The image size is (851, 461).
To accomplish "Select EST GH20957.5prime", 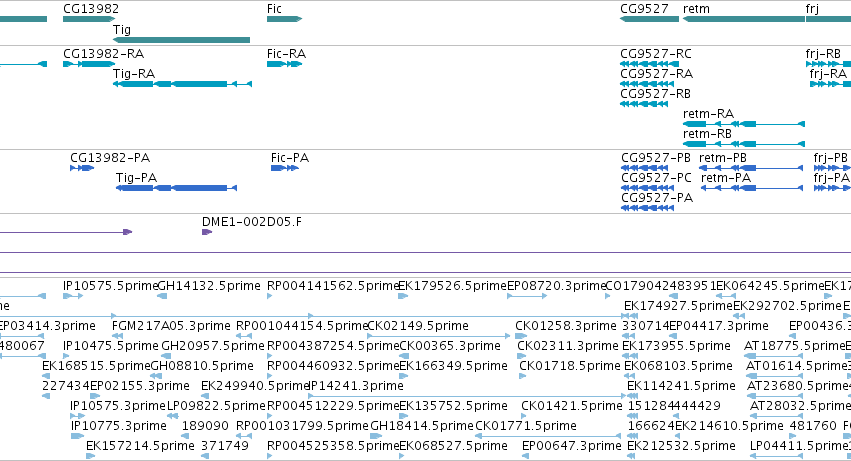I will (x=213, y=346).
